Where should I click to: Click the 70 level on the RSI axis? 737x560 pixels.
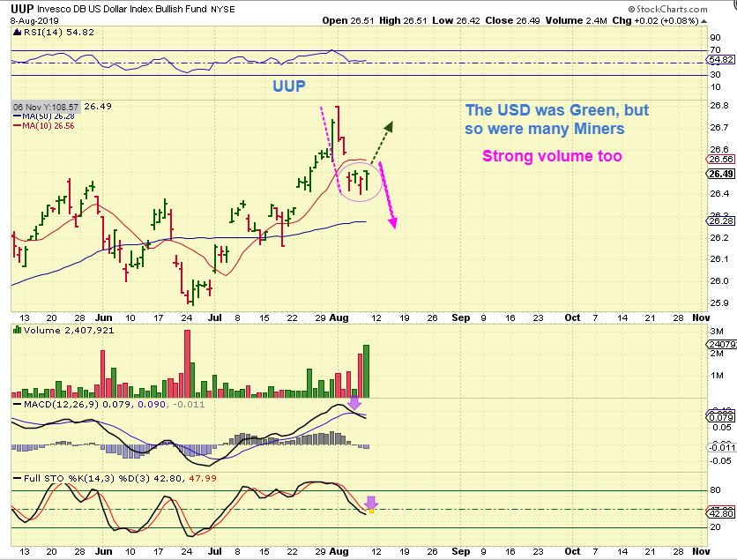click(x=715, y=50)
